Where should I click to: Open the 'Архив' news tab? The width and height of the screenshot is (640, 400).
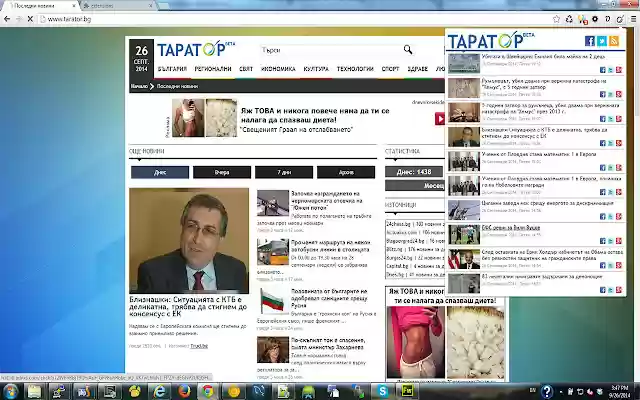(x=346, y=172)
